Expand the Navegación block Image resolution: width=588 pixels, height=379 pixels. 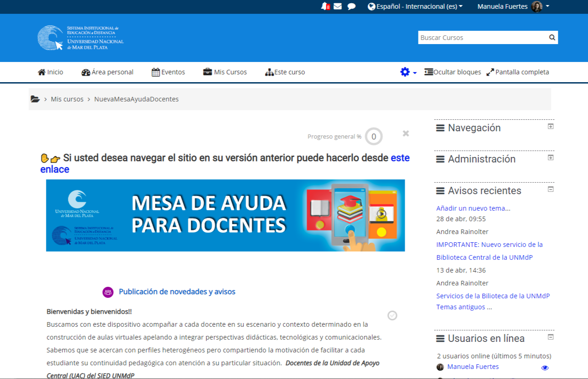[x=551, y=126]
